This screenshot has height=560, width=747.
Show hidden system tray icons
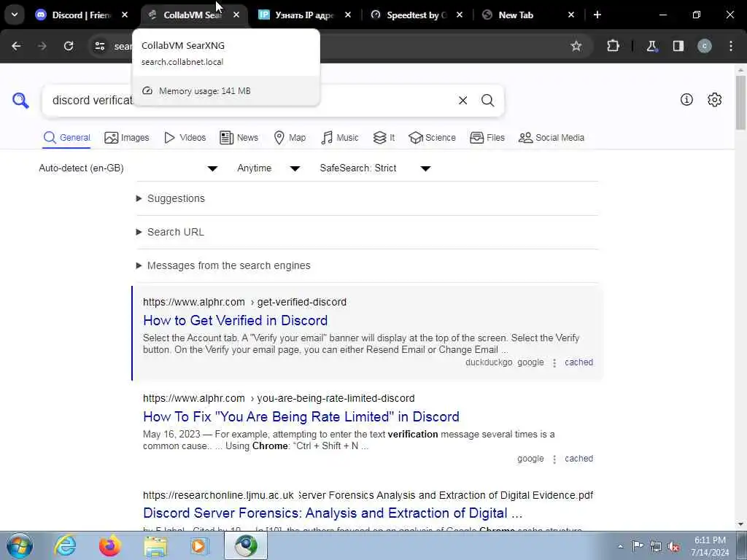[620, 546]
